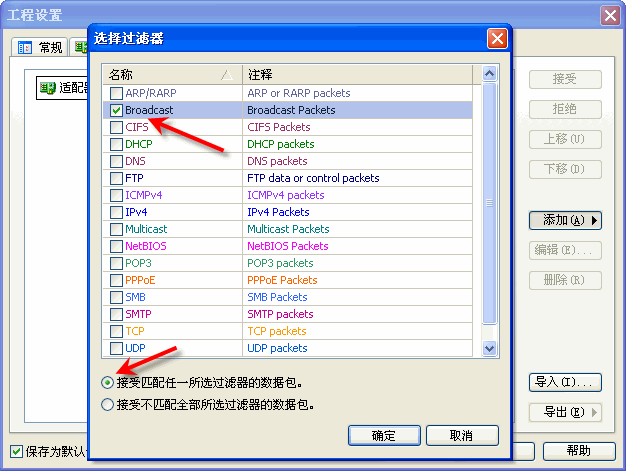Click 确定 to confirm filter selection
The image size is (626, 471).
point(384,435)
